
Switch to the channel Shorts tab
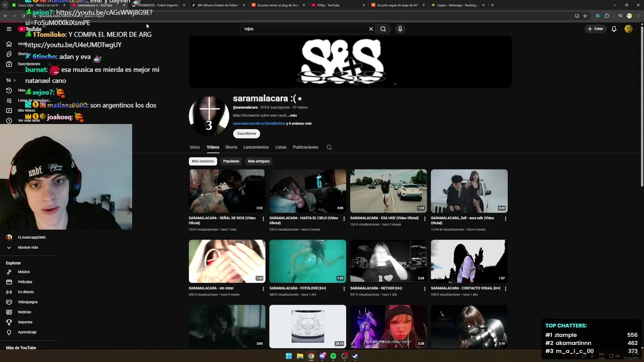231,147
